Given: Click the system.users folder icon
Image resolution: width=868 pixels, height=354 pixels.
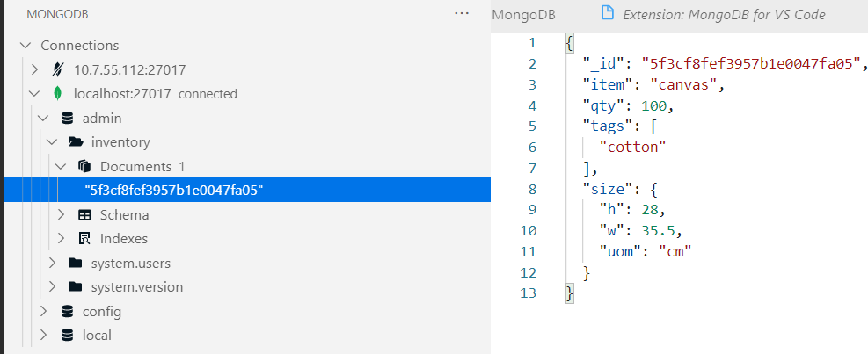Looking at the screenshot, I should [x=76, y=263].
